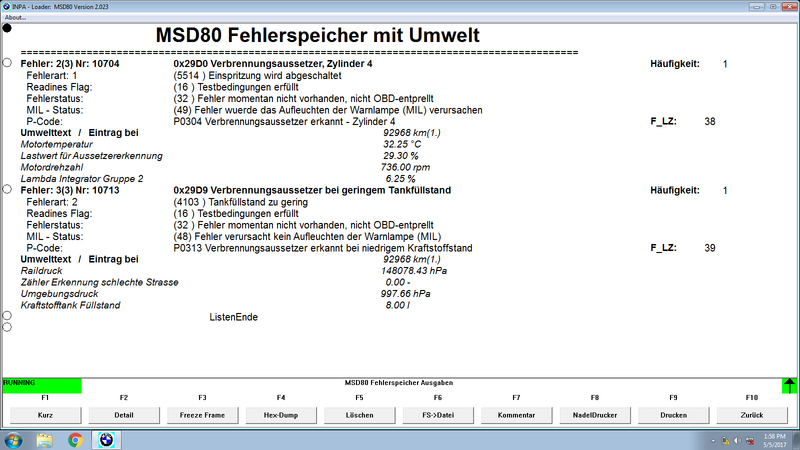Image resolution: width=800 pixels, height=450 pixels.
Task: Save fault memory with FS->Datei
Action: 438,414
